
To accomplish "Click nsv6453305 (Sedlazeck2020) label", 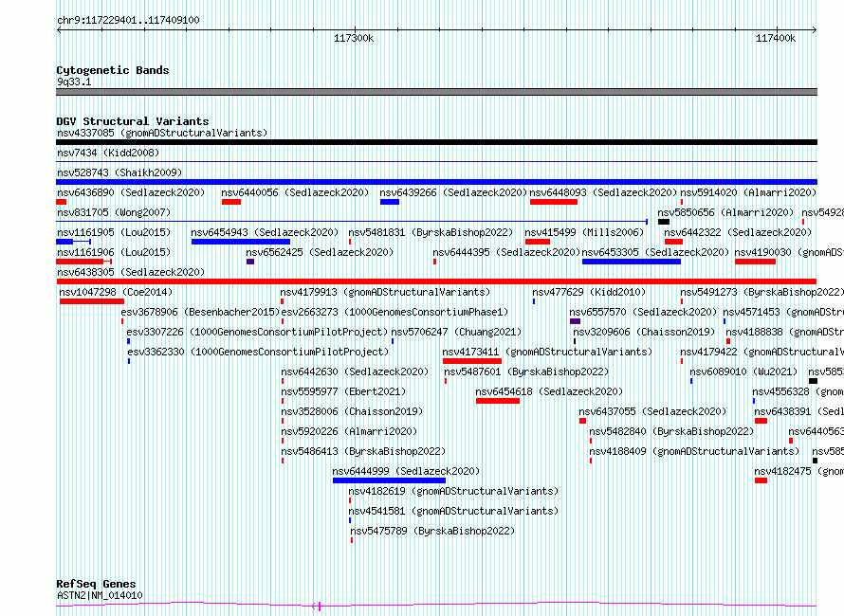I will tap(655, 252).
